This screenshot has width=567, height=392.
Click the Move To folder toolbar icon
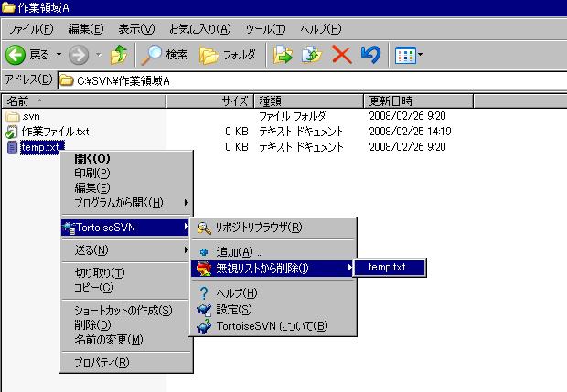283,55
